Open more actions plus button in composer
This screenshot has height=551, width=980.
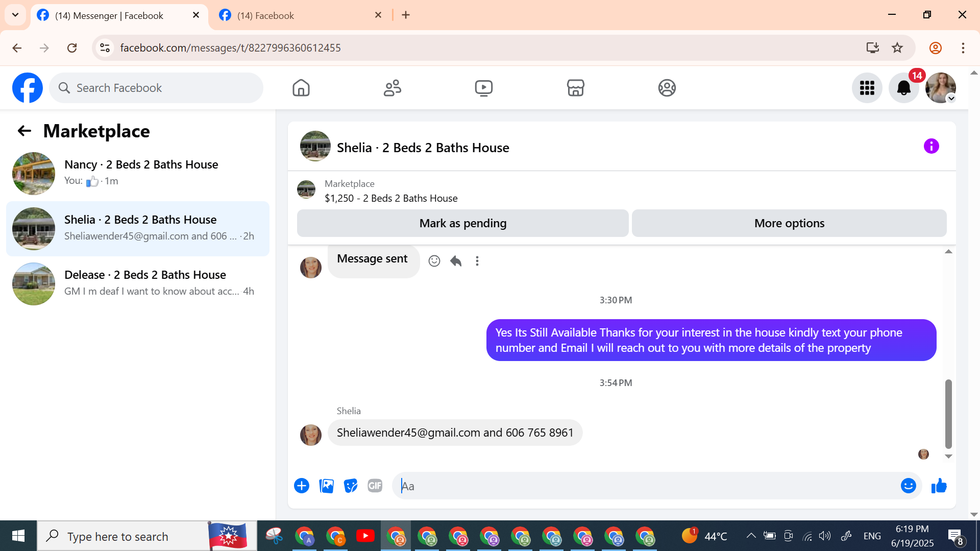302,486
